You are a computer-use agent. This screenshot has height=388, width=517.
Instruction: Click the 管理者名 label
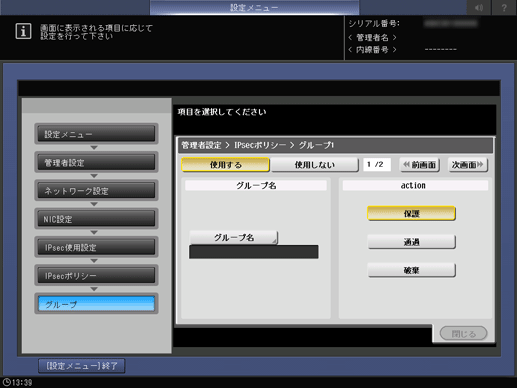coord(372,37)
